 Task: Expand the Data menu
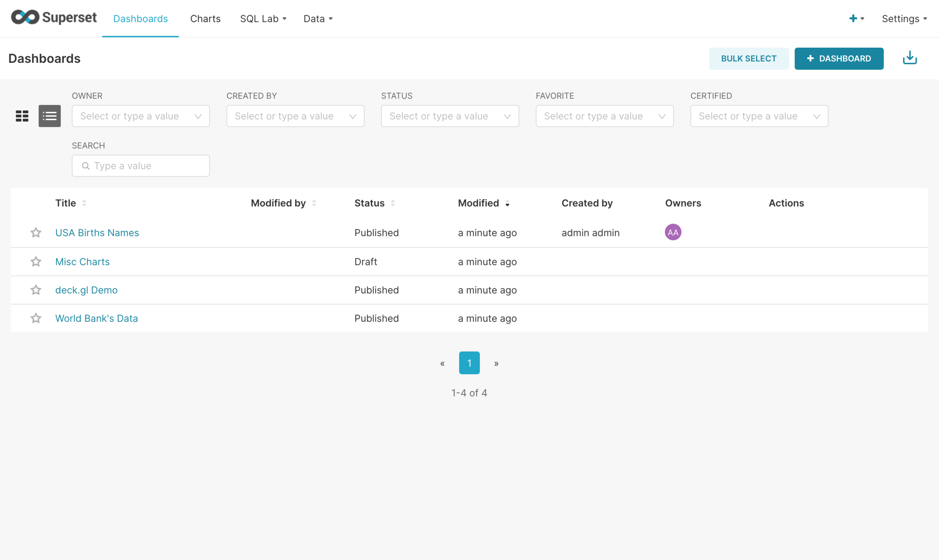[x=318, y=18]
